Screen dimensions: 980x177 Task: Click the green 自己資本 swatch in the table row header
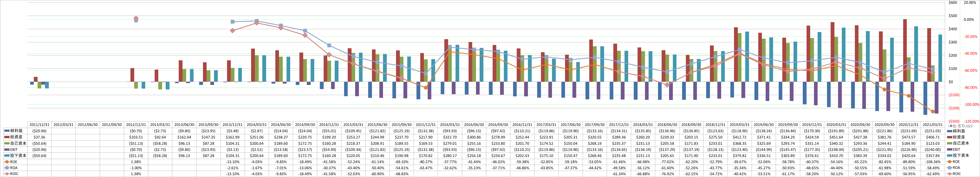click(7, 143)
